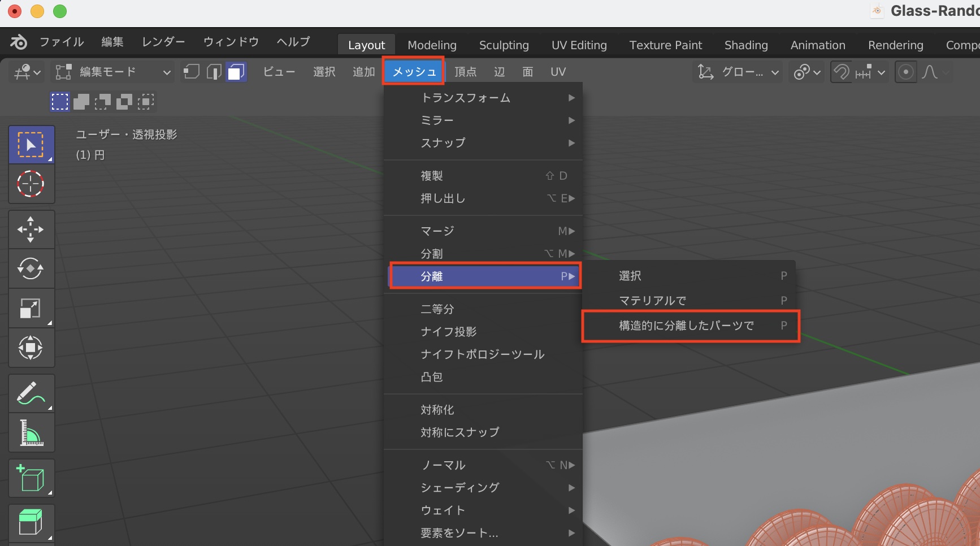Switch to edge select mode
Image resolution: width=980 pixels, height=546 pixels.
click(214, 72)
